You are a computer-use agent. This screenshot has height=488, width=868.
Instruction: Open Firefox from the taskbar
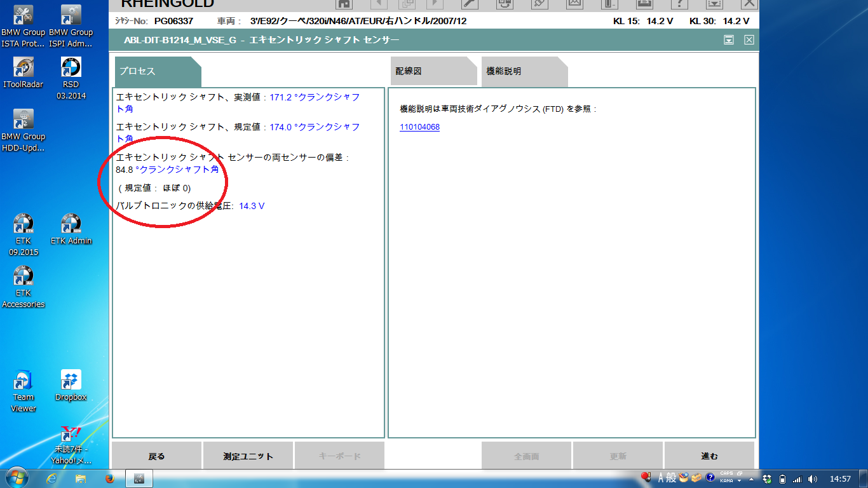pos(109,478)
